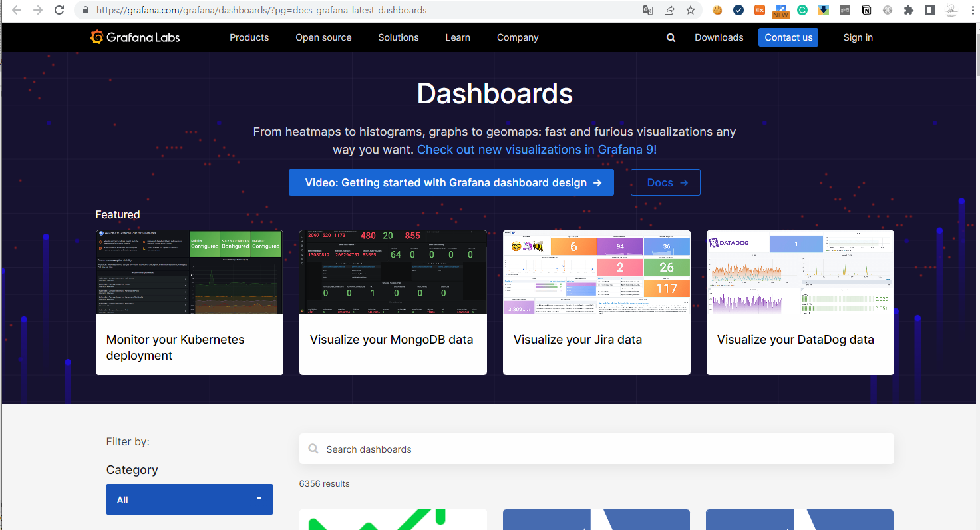Open the Products menu

(249, 37)
